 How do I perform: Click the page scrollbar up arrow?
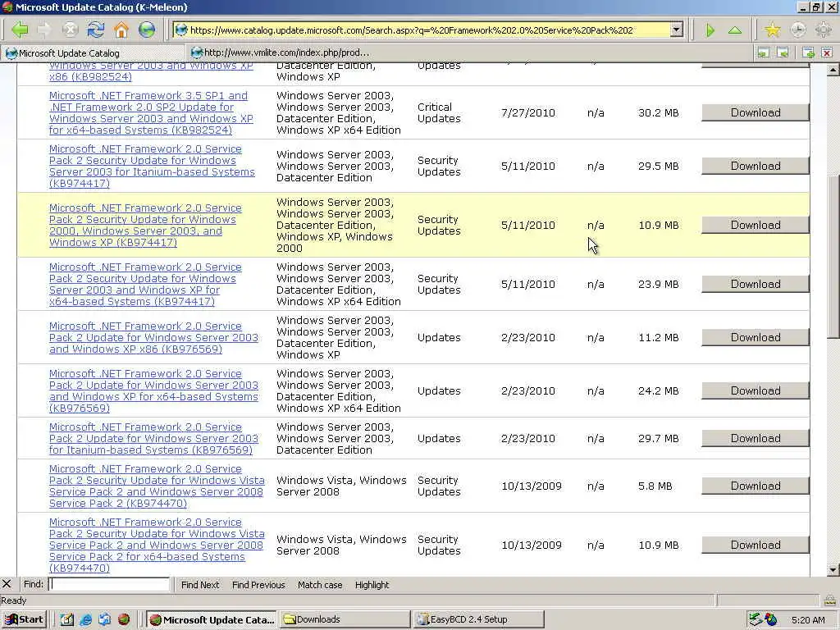(x=833, y=70)
